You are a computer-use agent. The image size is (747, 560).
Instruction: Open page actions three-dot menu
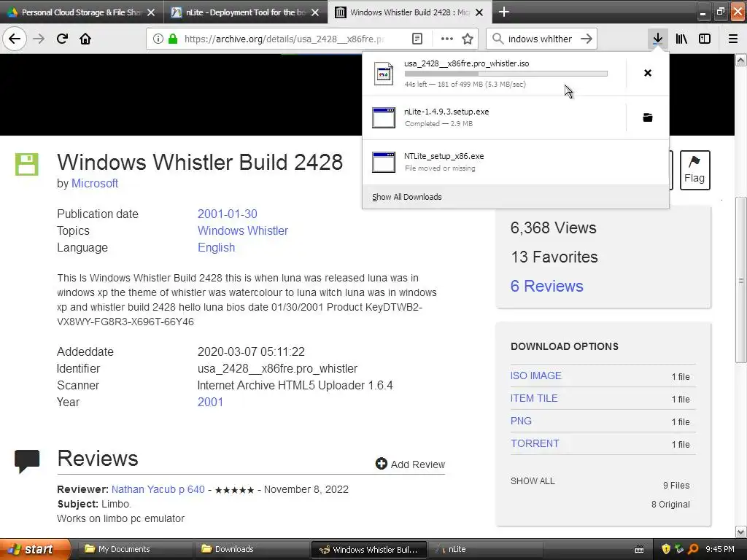pyautogui.click(x=447, y=39)
